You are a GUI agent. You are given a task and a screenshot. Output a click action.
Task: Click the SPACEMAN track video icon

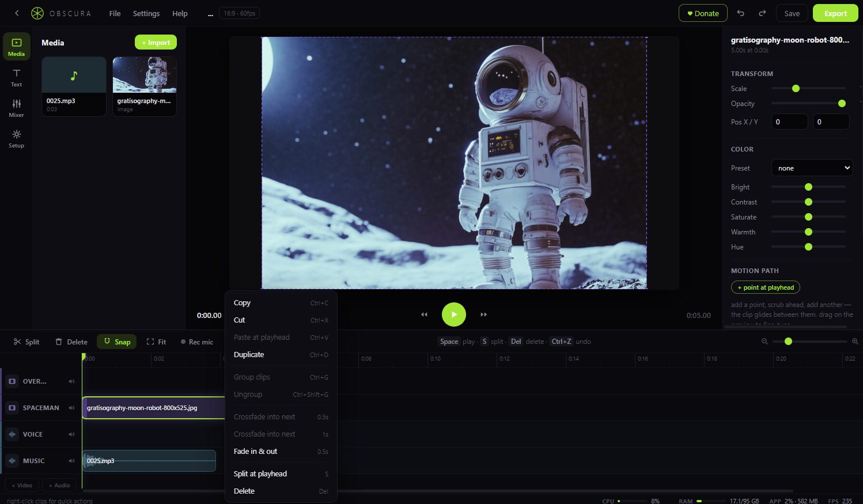pos(12,408)
